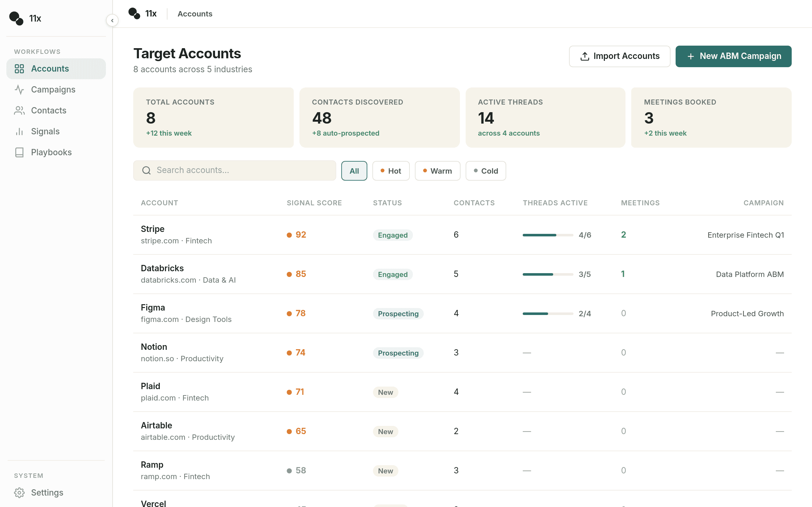Open Signals bar chart icon
The image size is (812, 507).
(19, 132)
